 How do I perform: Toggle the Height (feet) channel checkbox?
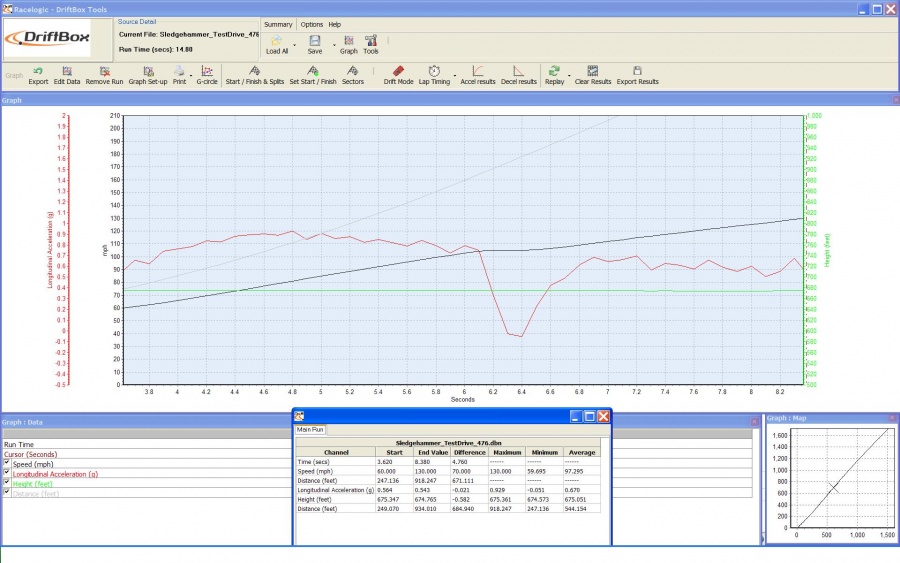click(x=7, y=483)
